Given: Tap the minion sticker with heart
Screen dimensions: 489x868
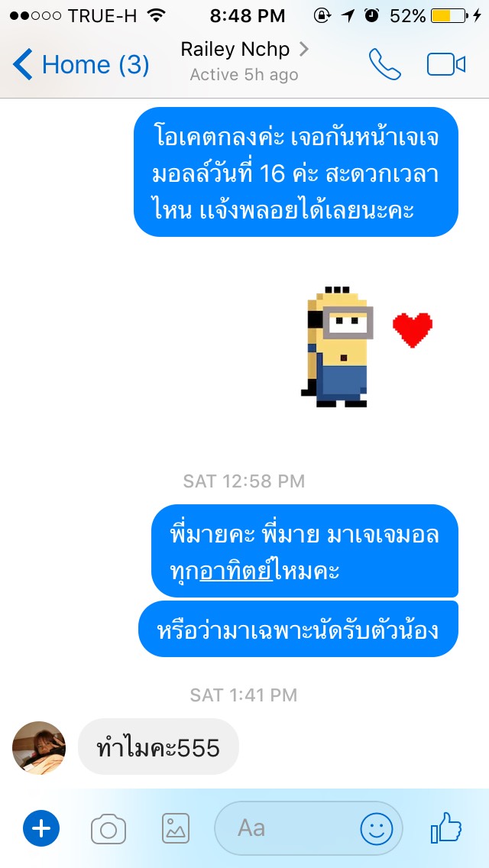Looking at the screenshot, I should coord(367,347).
